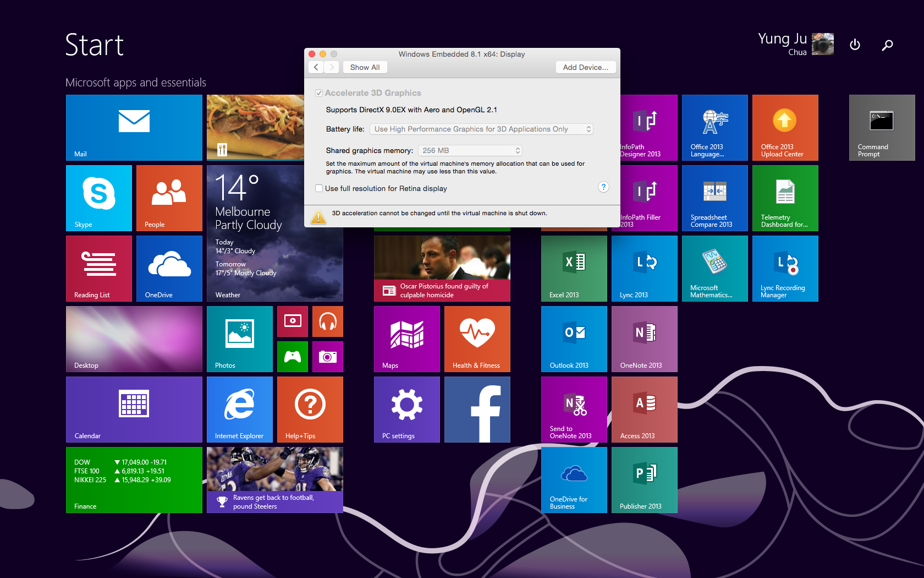Image resolution: width=924 pixels, height=578 pixels.
Task: Click the user profile picture
Action: pyautogui.click(x=823, y=44)
